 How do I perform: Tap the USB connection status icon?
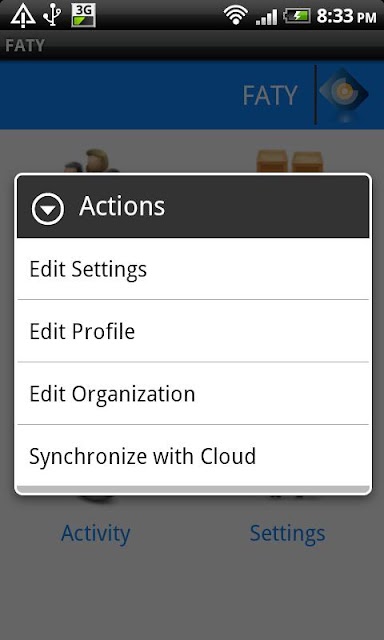point(52,16)
